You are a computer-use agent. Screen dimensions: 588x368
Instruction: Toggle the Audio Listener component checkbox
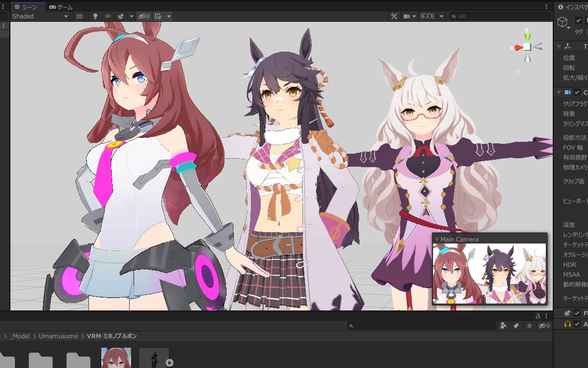(577, 324)
